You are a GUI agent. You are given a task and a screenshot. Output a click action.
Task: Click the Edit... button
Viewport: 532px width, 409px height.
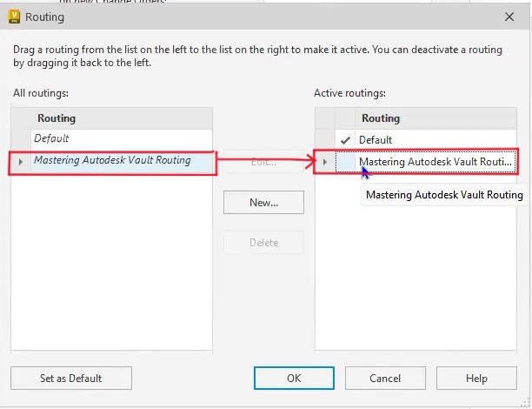coord(263,162)
